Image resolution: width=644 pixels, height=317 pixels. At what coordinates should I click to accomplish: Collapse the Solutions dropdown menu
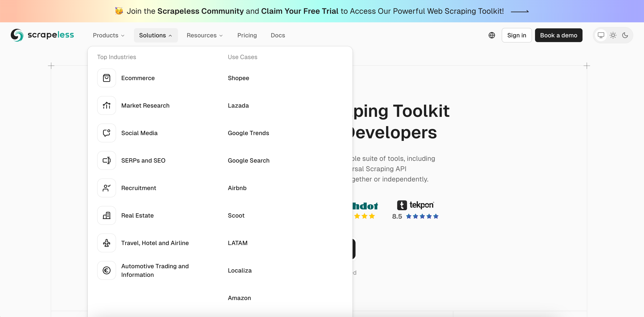pos(155,35)
